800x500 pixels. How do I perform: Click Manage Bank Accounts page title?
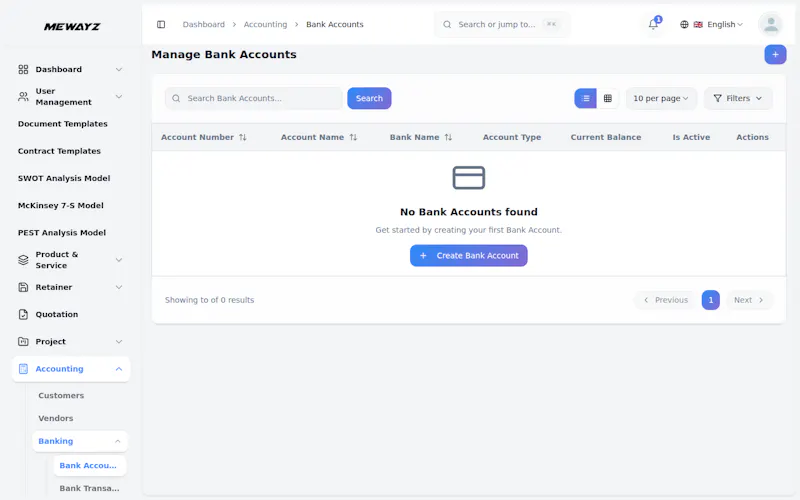223,55
